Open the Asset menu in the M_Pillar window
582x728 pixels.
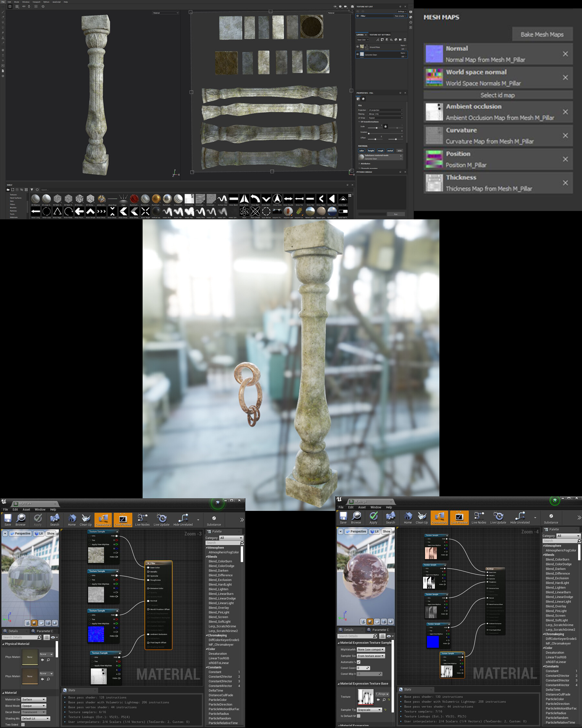click(x=26, y=510)
